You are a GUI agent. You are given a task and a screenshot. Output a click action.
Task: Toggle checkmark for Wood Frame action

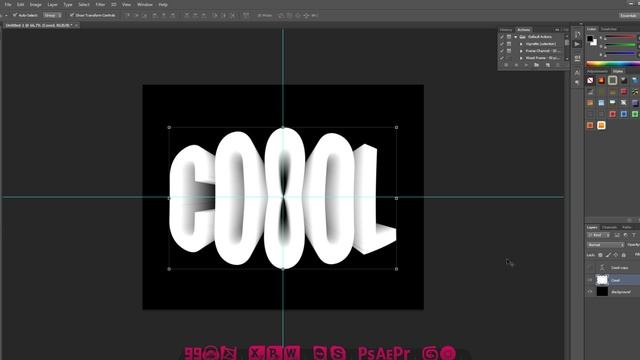[x=502, y=58]
